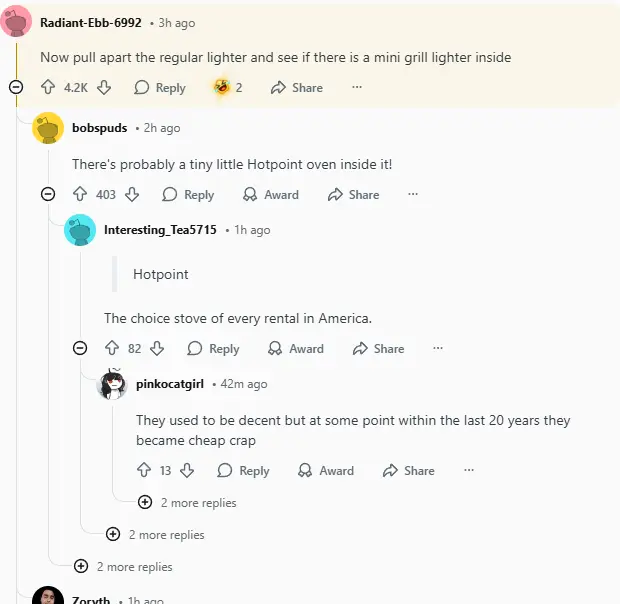Upvote bobspuds' Hotpoint oven comment
This screenshot has width=620, height=604.
click(x=80, y=195)
